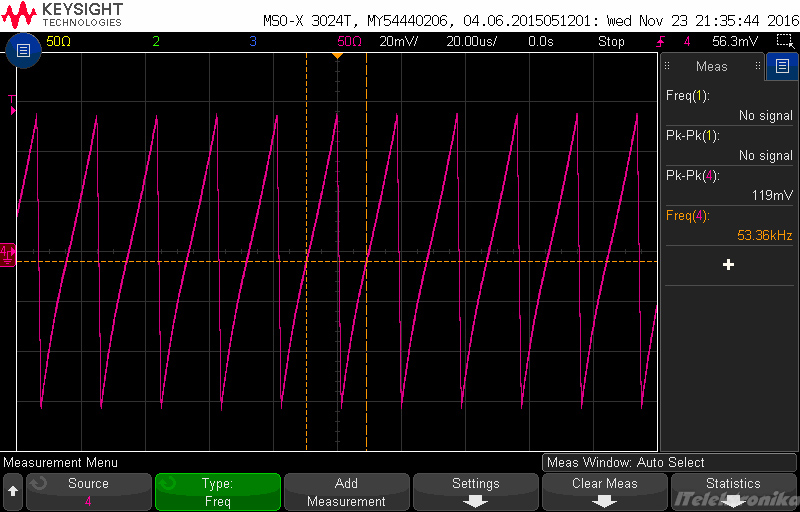Click the 0.0s delay readout
The height and width of the screenshot is (512, 800).
click(541, 42)
